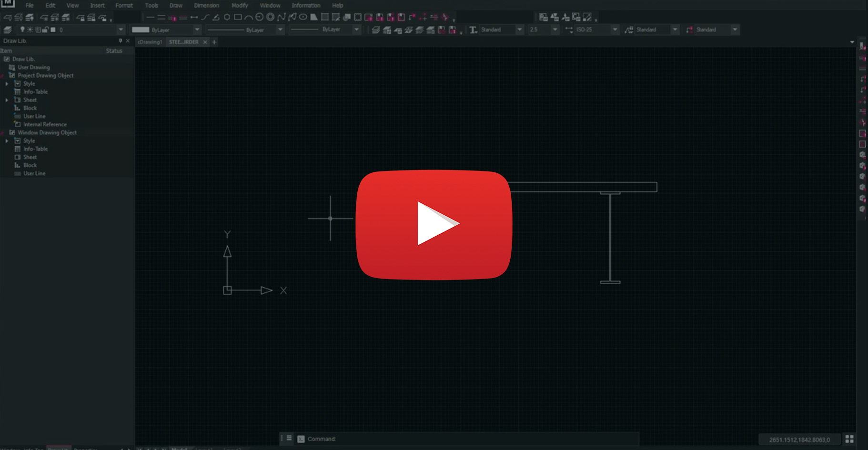Open the ByLayer lineweight dropdown
The image size is (868, 450).
pos(356,30)
